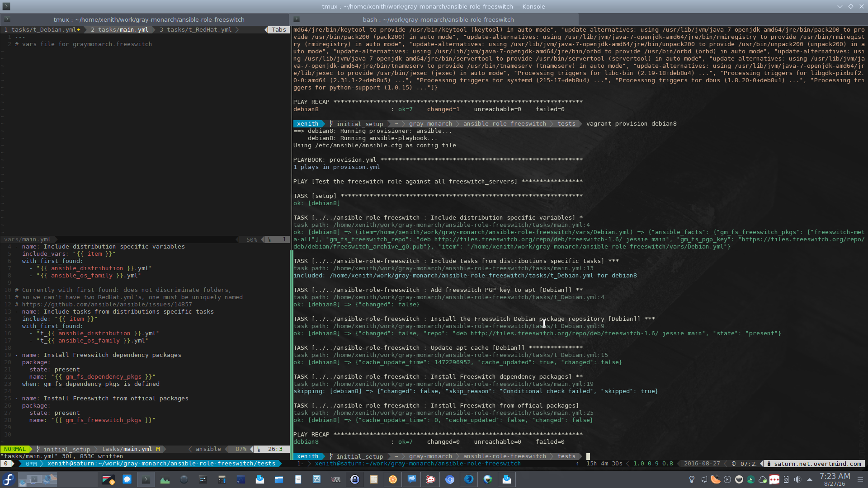The height and width of the screenshot is (488, 868).
Task: Open the white document editor icon
Action: click(298, 479)
